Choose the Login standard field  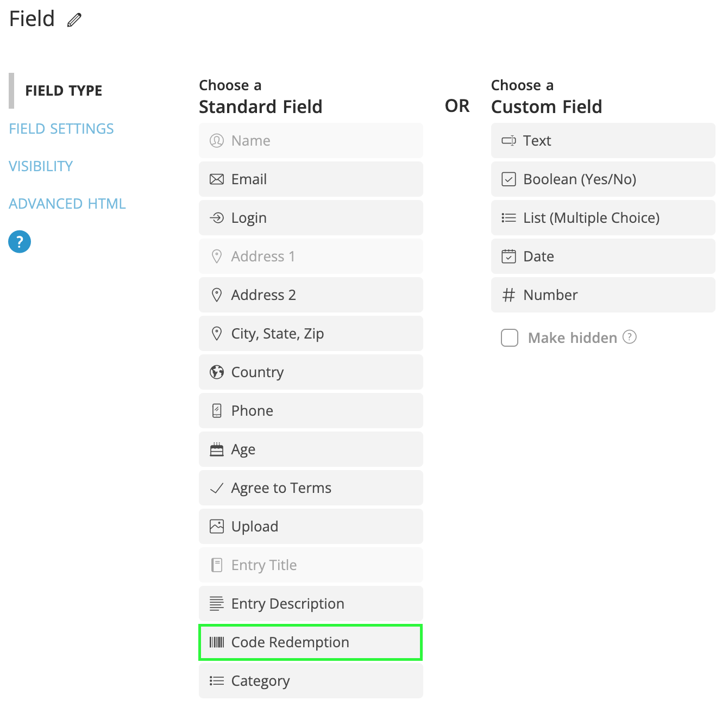point(311,218)
